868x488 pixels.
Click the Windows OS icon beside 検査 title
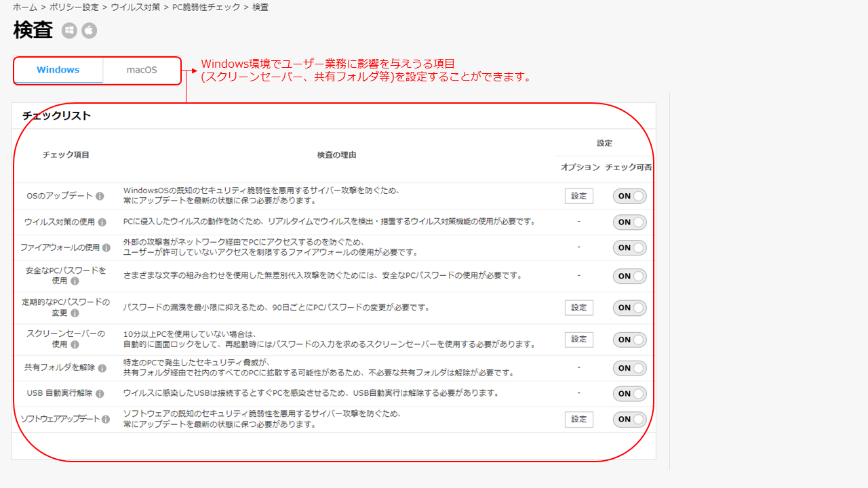tap(69, 30)
